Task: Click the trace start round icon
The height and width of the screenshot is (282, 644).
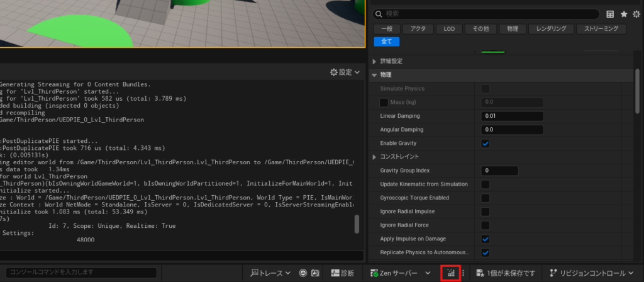Action: click(x=303, y=273)
